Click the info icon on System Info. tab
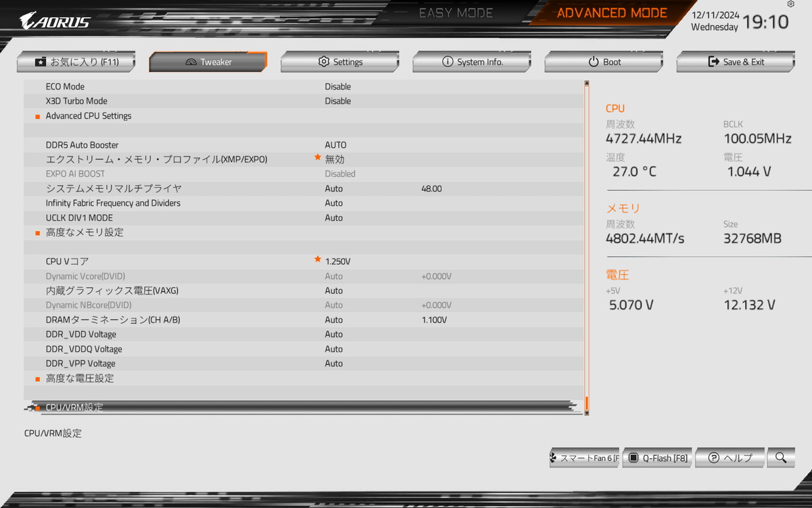This screenshot has height=508, width=812. [x=447, y=62]
